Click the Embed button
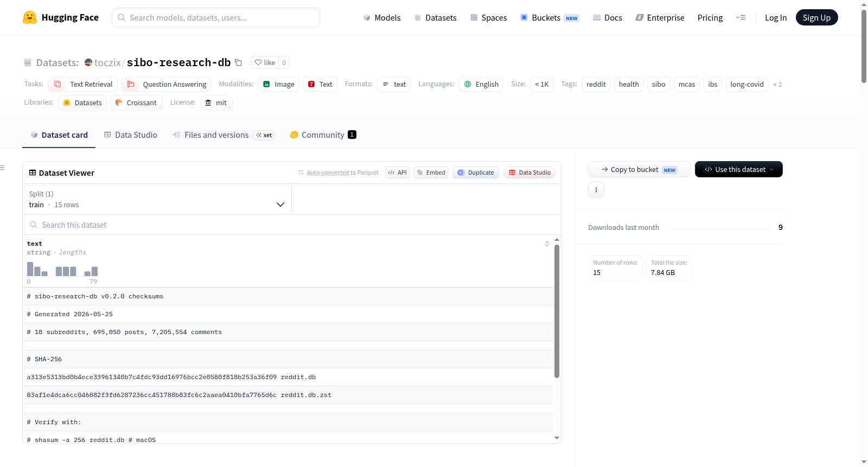 click(431, 172)
